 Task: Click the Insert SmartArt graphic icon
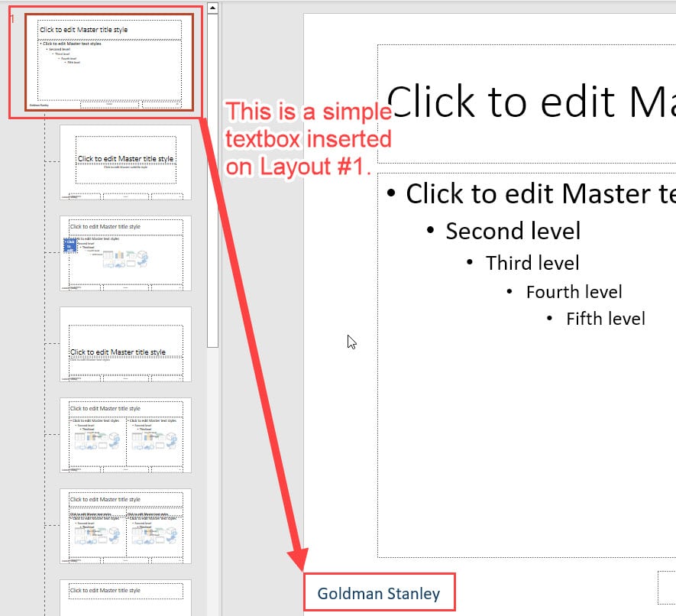click(x=131, y=255)
